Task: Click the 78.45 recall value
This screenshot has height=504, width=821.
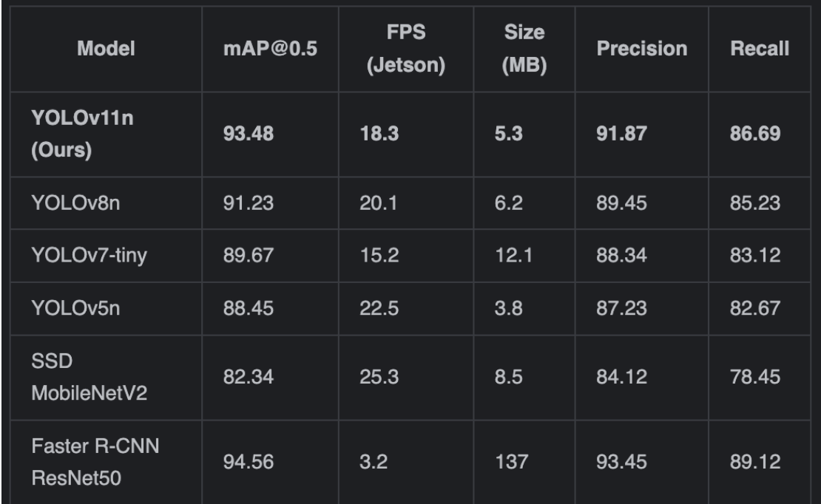Action: pos(754,378)
